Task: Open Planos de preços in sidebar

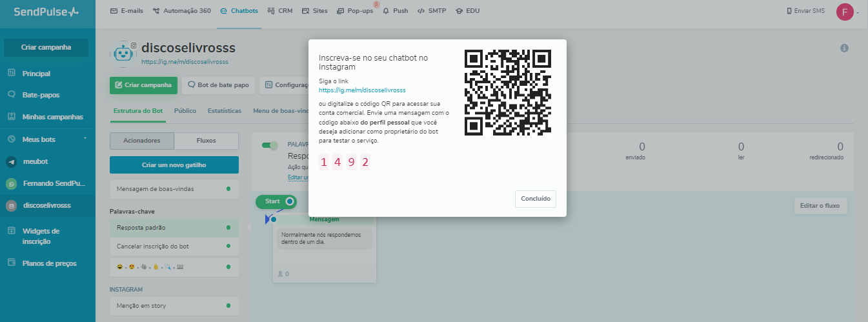Action: pos(49,263)
